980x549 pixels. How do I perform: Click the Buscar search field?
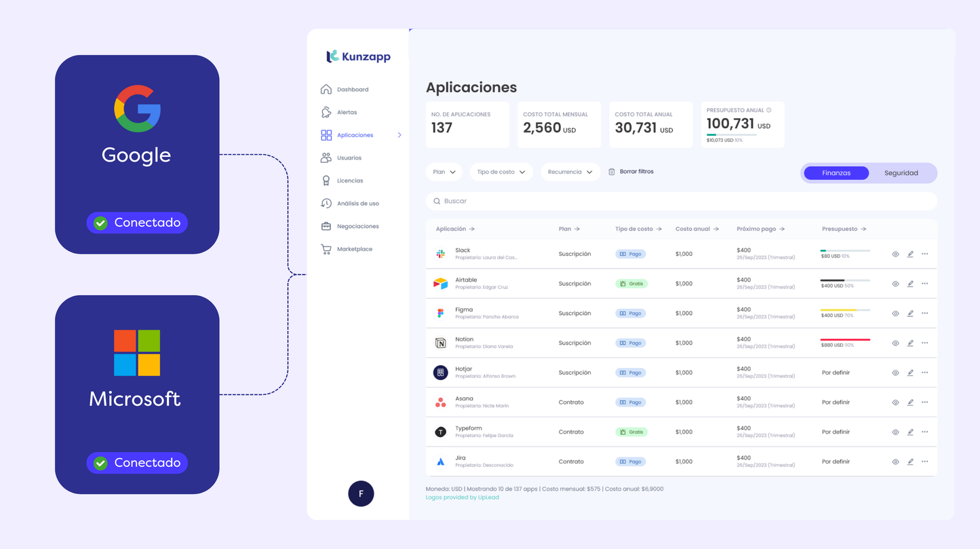681,202
